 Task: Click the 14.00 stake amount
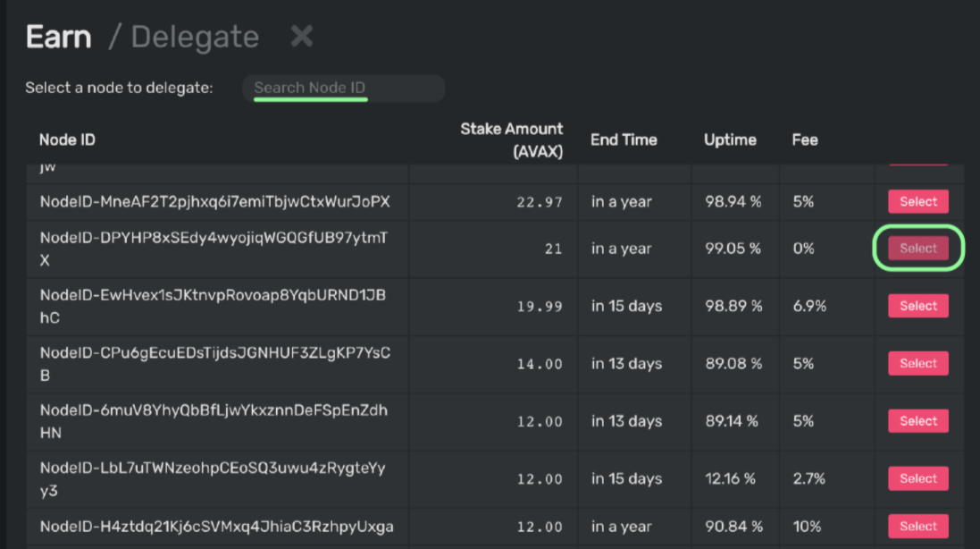[x=540, y=364]
